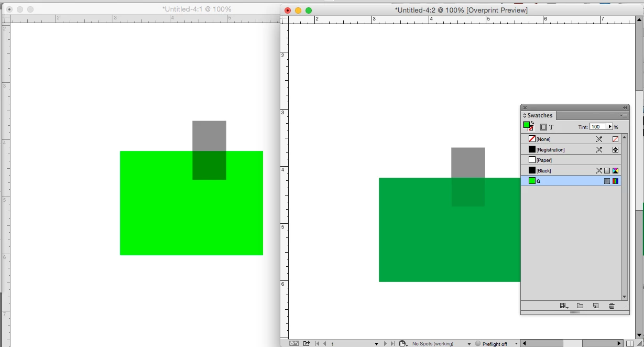This screenshot has height=347, width=644.
Task: Click process color icon on G row
Action: 607,181
